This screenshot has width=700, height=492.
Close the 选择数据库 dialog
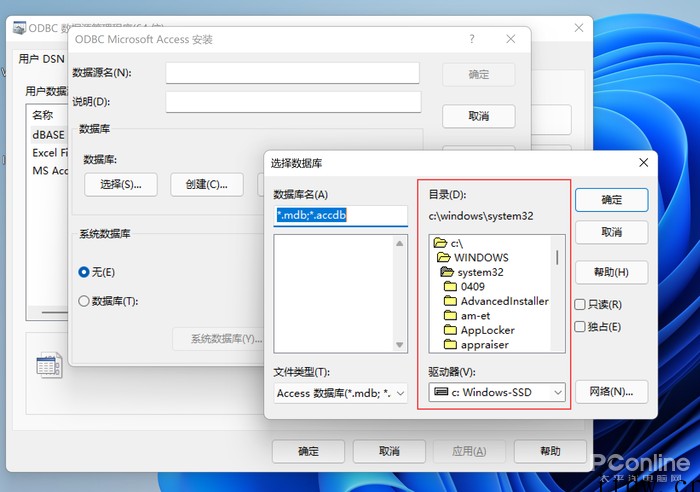point(643,163)
